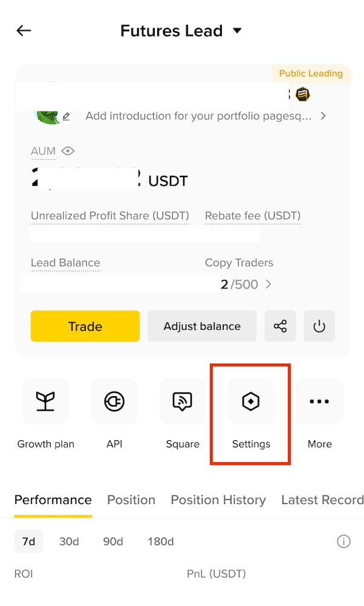Expand the portfolio introduction chevron
364x606 pixels.
point(323,116)
